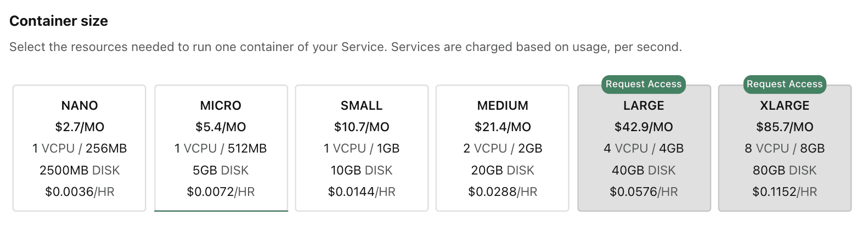Viewport: 868px width, 225px height.
Task: Click the $0.0072/HR rate on MICRO
Action: click(221, 192)
